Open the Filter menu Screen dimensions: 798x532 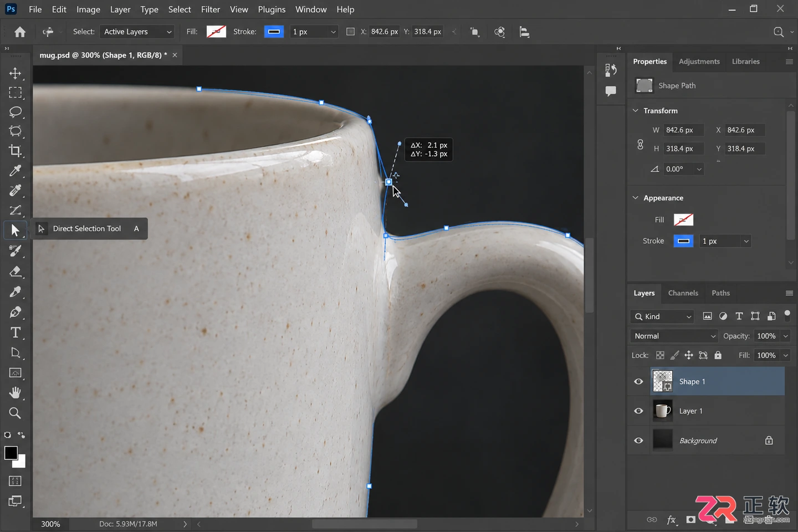point(211,9)
